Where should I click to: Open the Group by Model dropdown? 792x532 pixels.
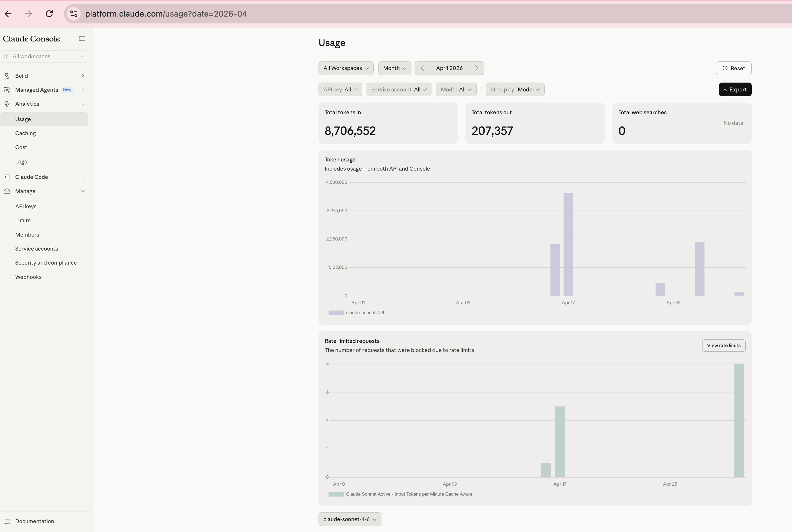[515, 90]
